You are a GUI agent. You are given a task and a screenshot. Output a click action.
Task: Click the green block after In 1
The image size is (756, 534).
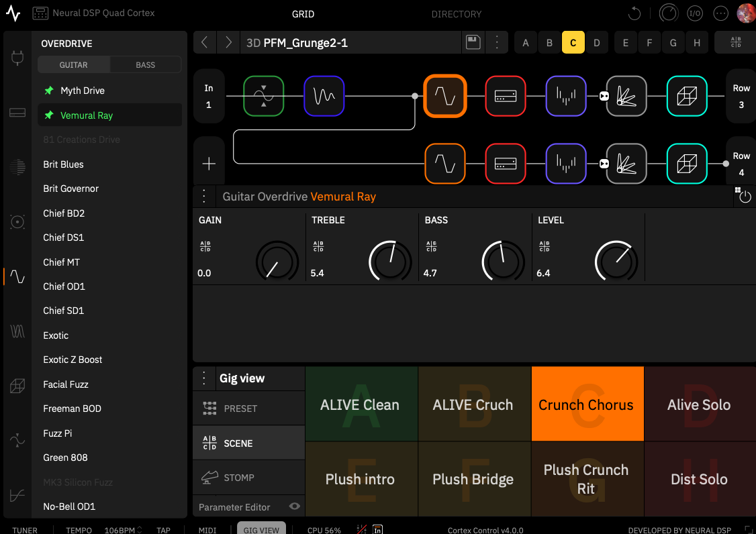tap(264, 96)
